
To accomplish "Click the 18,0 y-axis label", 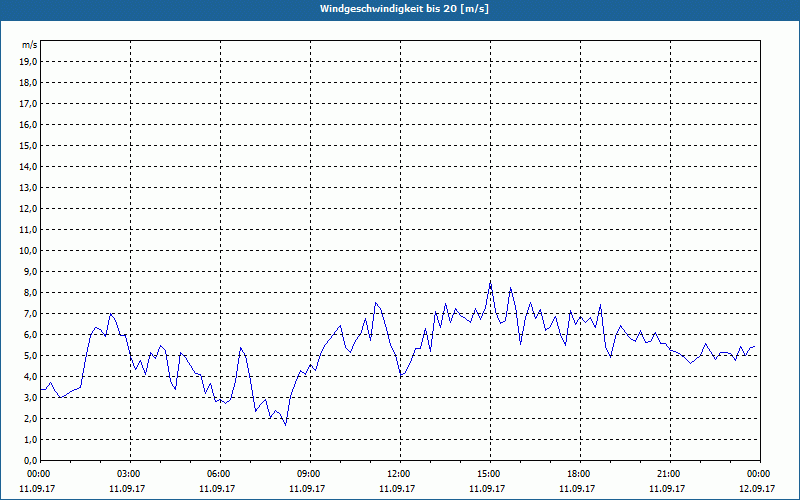I will [x=28, y=83].
